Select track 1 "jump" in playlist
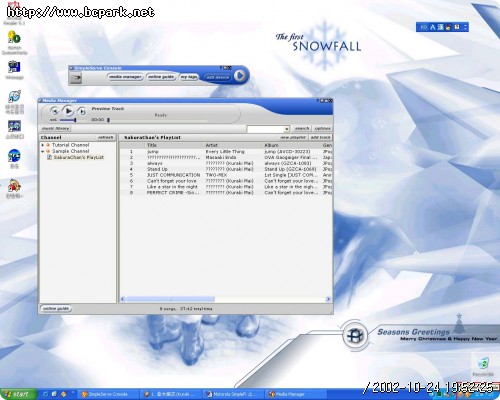 226,152
